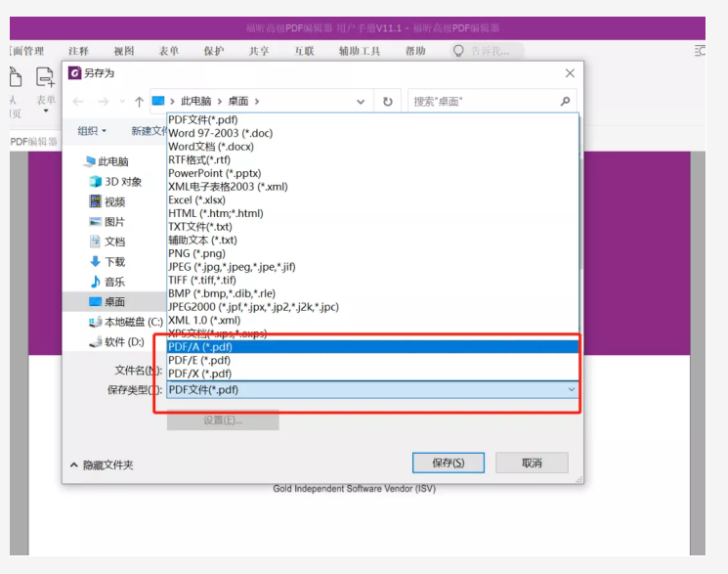
Task: Open 下载 folder in the sidebar
Action: (107, 262)
